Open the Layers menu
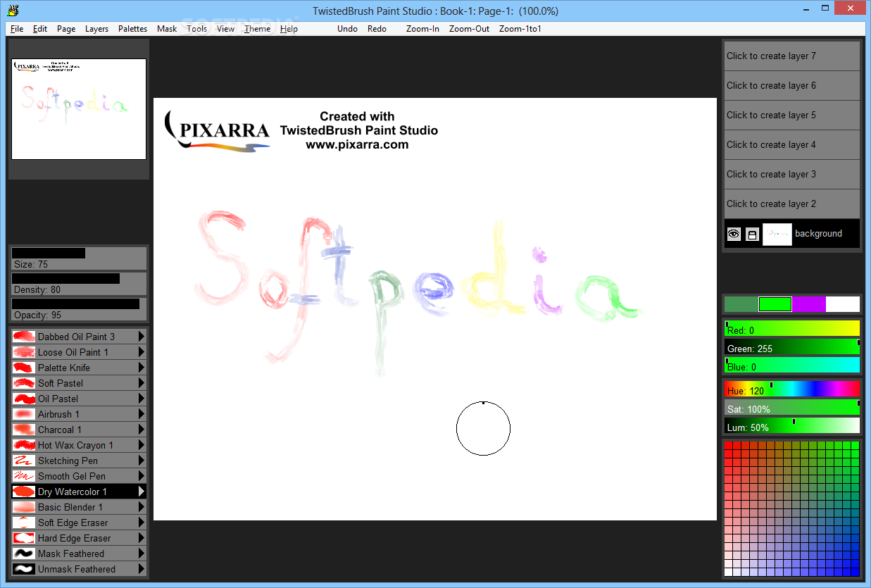Screen dimensions: 871x588 [x=97, y=29]
